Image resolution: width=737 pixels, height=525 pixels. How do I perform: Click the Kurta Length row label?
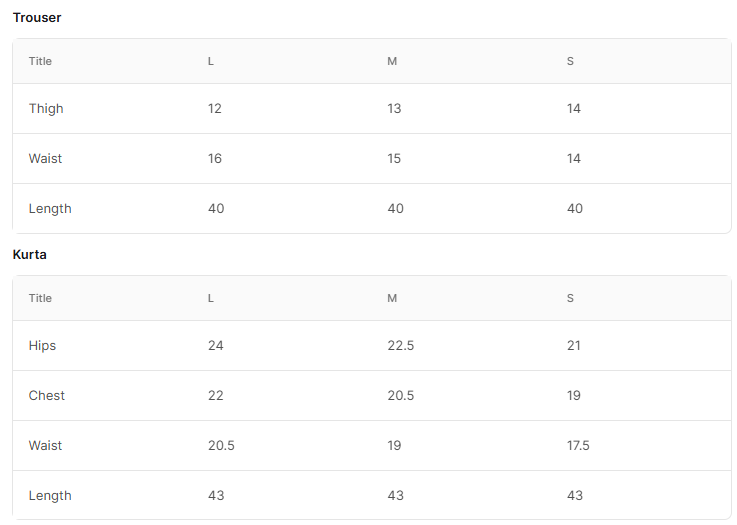click(50, 495)
